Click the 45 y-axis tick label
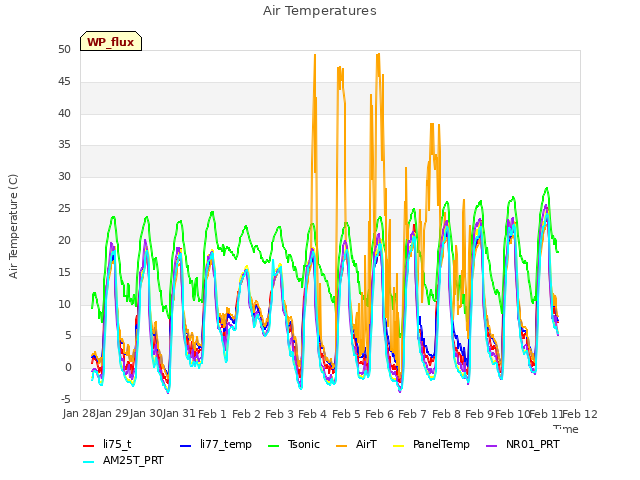 [64, 82]
